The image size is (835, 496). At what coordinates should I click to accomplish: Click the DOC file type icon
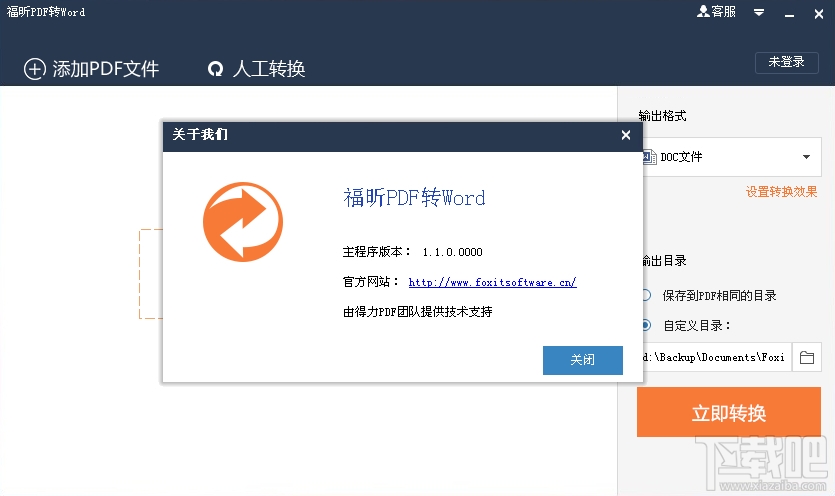[x=649, y=157]
